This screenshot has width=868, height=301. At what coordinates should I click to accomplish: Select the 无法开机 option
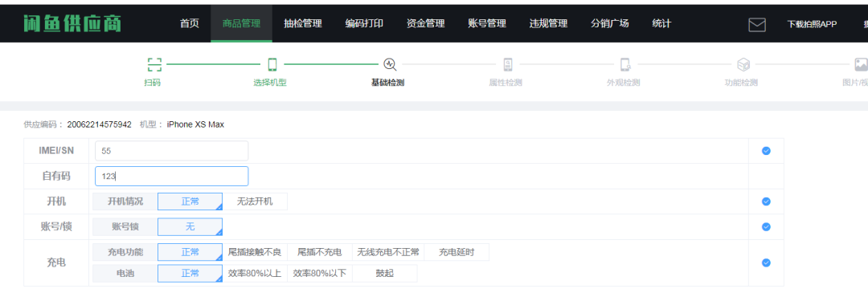[x=256, y=201]
